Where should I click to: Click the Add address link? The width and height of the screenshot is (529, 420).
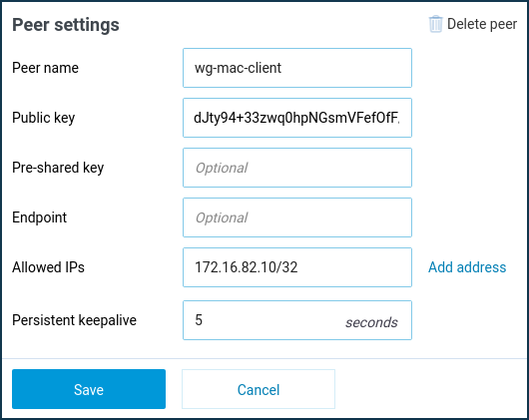pyautogui.click(x=467, y=267)
